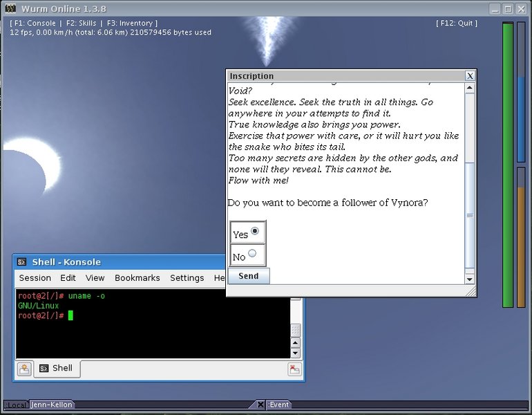The image size is (532, 415).
Task: Click Inscription scrollbar down arrow
Action: (x=470, y=279)
